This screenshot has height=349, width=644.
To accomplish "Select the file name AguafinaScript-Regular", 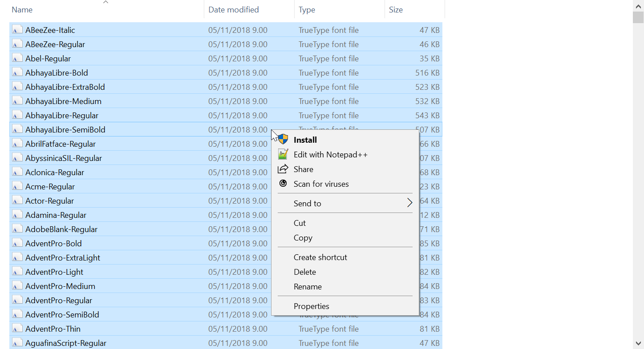I will [x=66, y=343].
